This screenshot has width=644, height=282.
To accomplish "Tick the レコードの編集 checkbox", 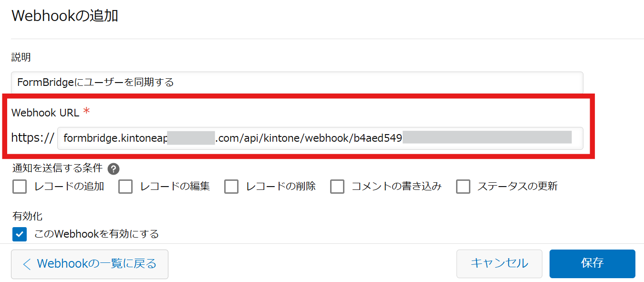I will [125, 187].
